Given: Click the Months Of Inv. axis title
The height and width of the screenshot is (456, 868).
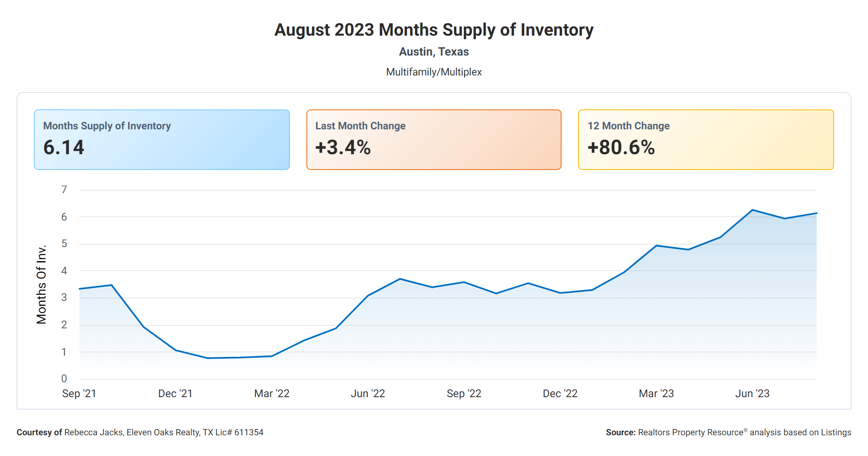Looking at the screenshot, I should [x=41, y=284].
